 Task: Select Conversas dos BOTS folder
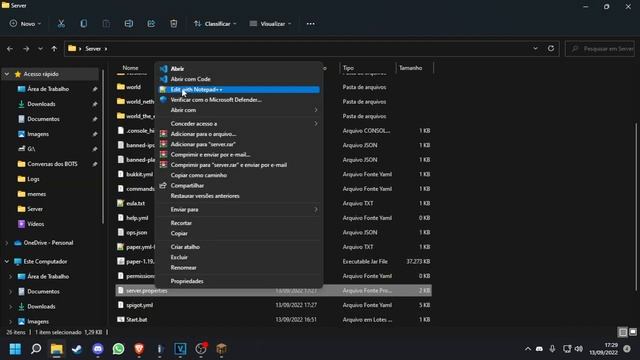point(52,164)
